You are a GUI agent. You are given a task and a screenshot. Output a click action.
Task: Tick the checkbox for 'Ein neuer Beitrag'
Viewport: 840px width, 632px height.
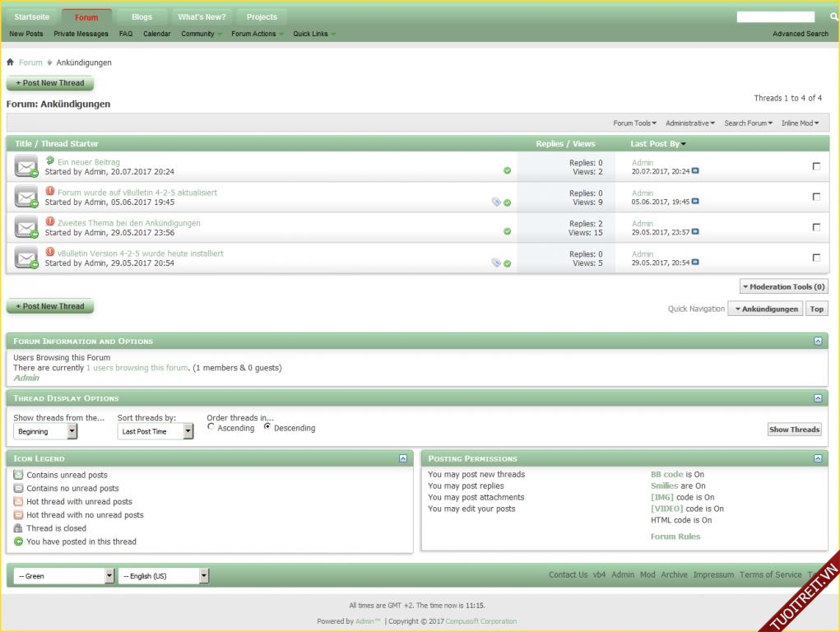pyautogui.click(x=816, y=166)
